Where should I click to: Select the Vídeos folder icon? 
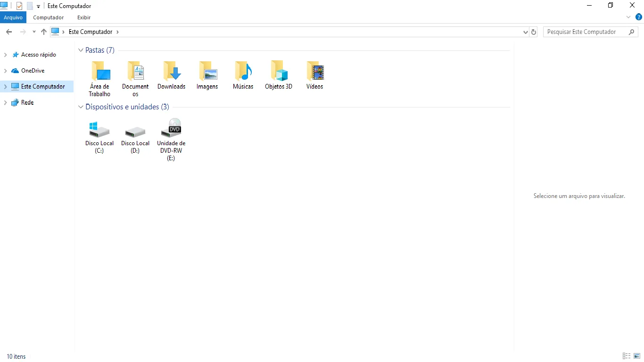coord(314,71)
